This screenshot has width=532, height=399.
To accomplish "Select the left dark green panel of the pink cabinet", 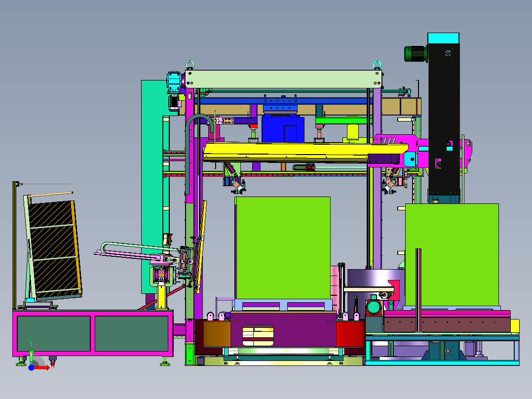I will [54, 333].
